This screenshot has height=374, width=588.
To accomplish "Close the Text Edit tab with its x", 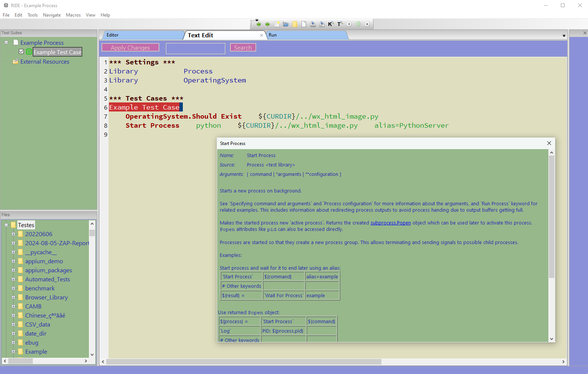I will coord(262,35).
